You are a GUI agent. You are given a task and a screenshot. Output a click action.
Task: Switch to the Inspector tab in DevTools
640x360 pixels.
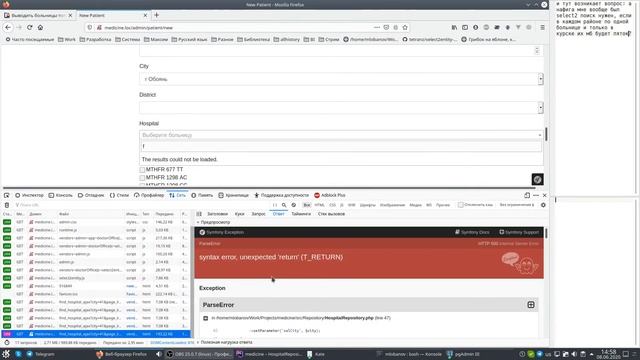click(29, 195)
